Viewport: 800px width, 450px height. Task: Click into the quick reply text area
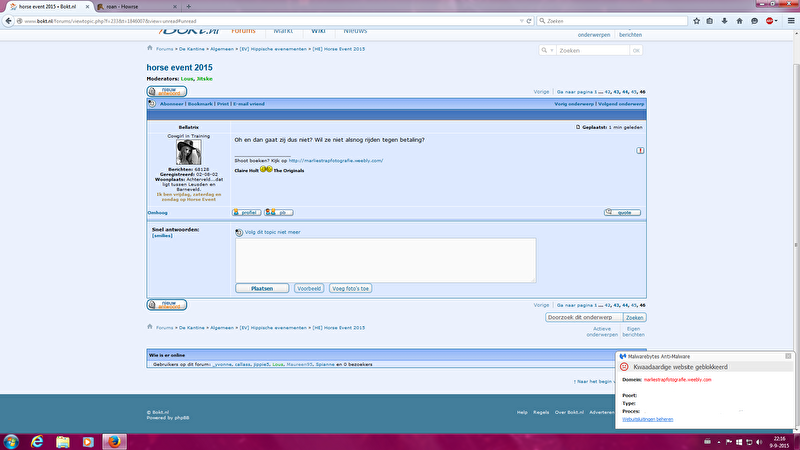coord(385,259)
